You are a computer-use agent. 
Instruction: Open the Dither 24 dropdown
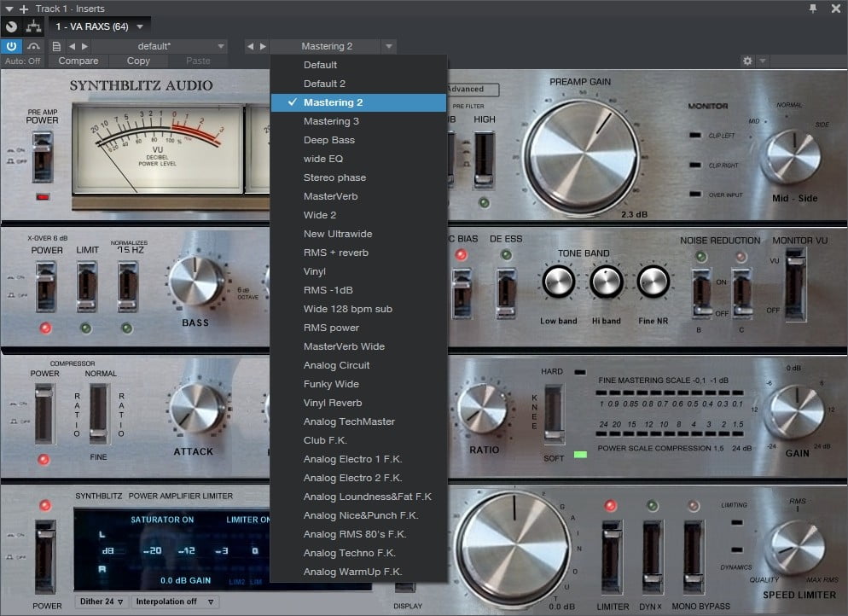(x=100, y=601)
